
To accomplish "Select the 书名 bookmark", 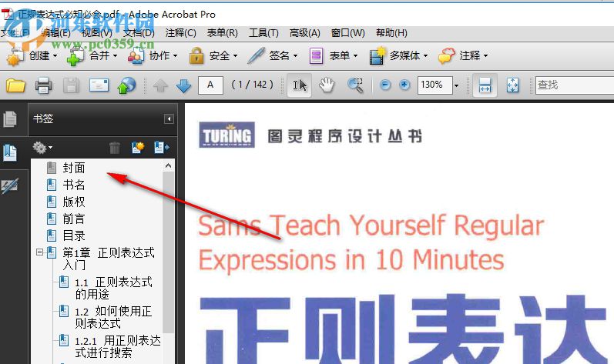I will [74, 185].
